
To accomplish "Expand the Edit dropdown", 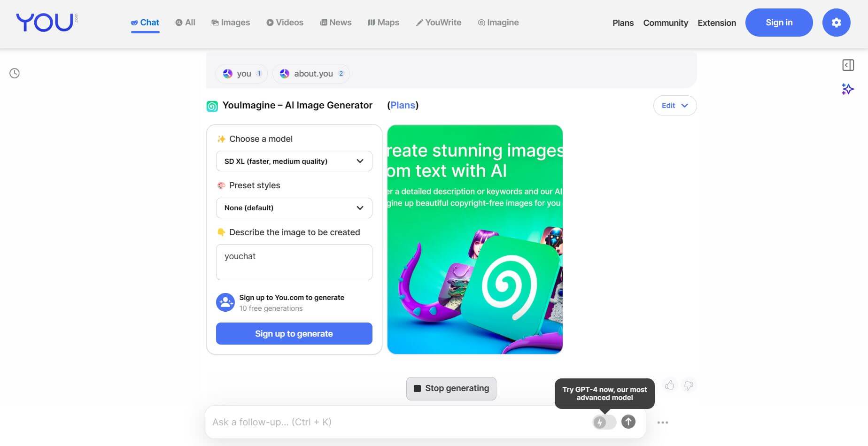I will 674,106.
